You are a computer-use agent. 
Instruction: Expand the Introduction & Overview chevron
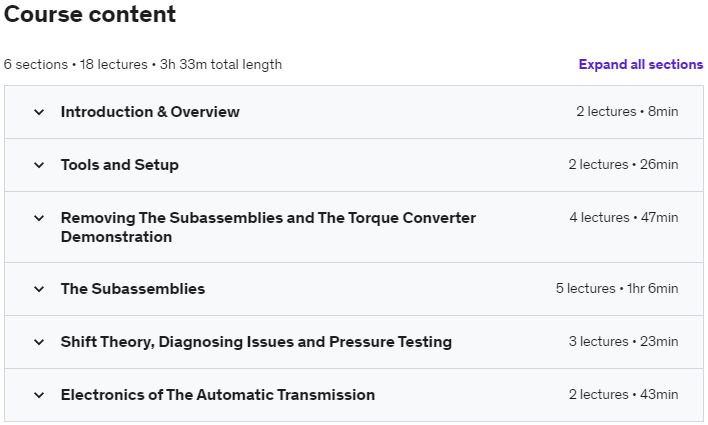coord(39,112)
